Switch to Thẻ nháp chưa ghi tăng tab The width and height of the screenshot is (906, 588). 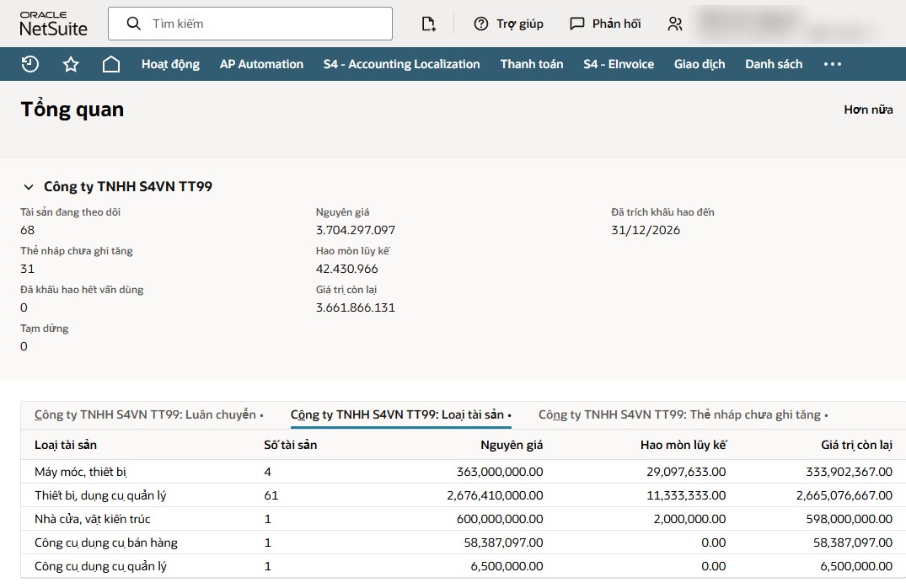coord(683,414)
